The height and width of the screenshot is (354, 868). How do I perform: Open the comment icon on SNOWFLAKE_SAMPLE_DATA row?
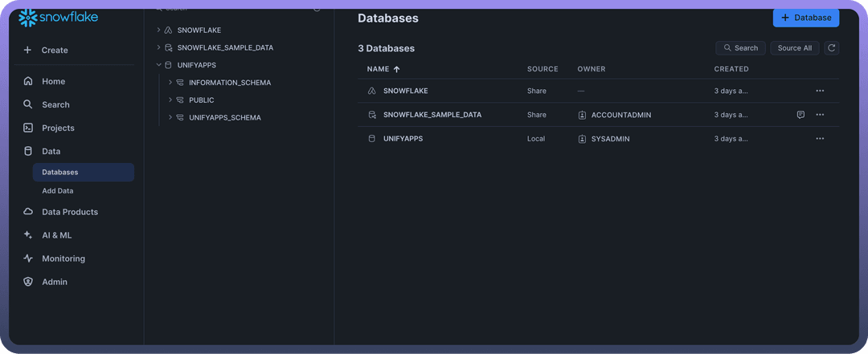click(800, 115)
